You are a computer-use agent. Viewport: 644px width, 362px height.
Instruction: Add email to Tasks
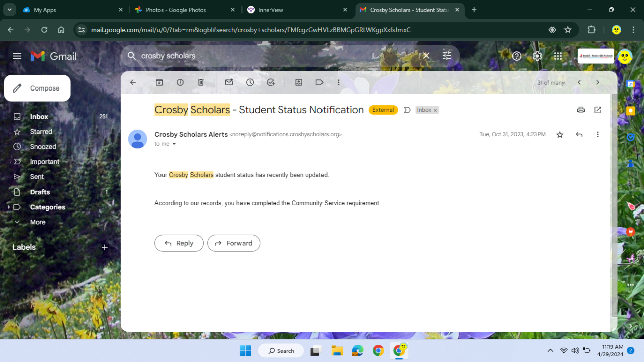click(x=271, y=82)
